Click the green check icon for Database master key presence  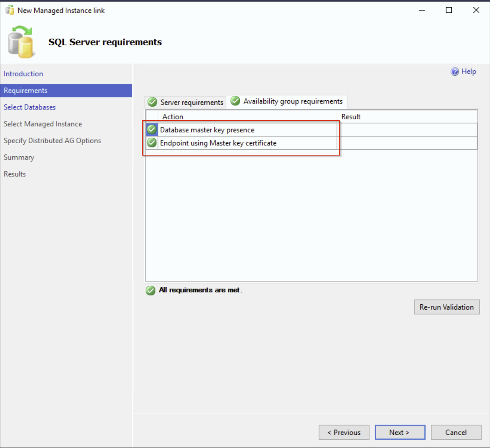[x=152, y=129]
